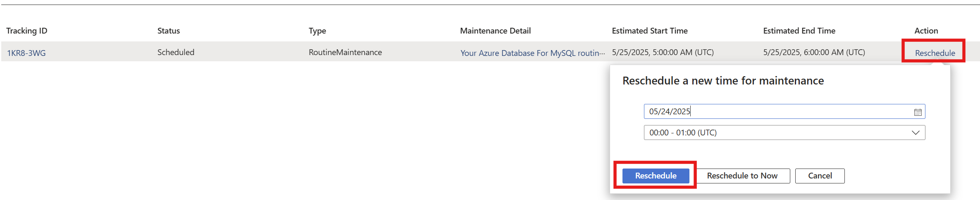Image resolution: width=980 pixels, height=200 pixels.
Task: Open the 1KR8-3WG tracking ID link
Action: point(26,53)
